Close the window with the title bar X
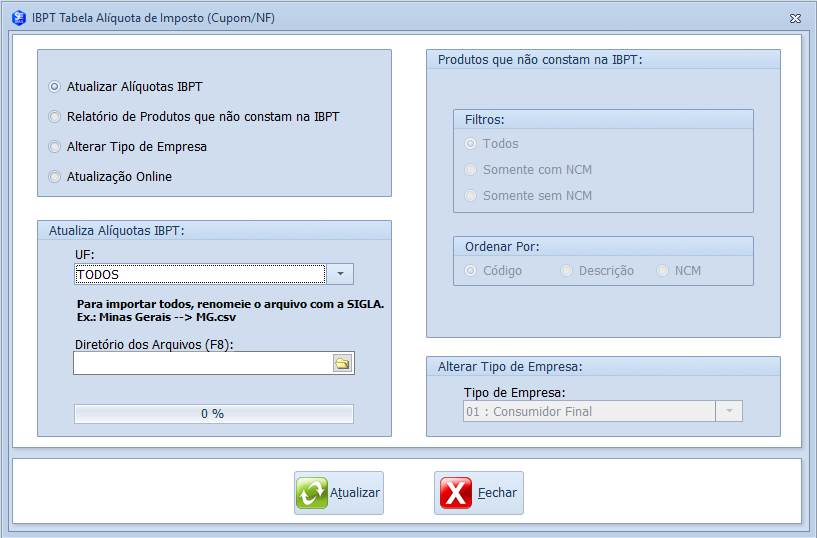 [795, 18]
